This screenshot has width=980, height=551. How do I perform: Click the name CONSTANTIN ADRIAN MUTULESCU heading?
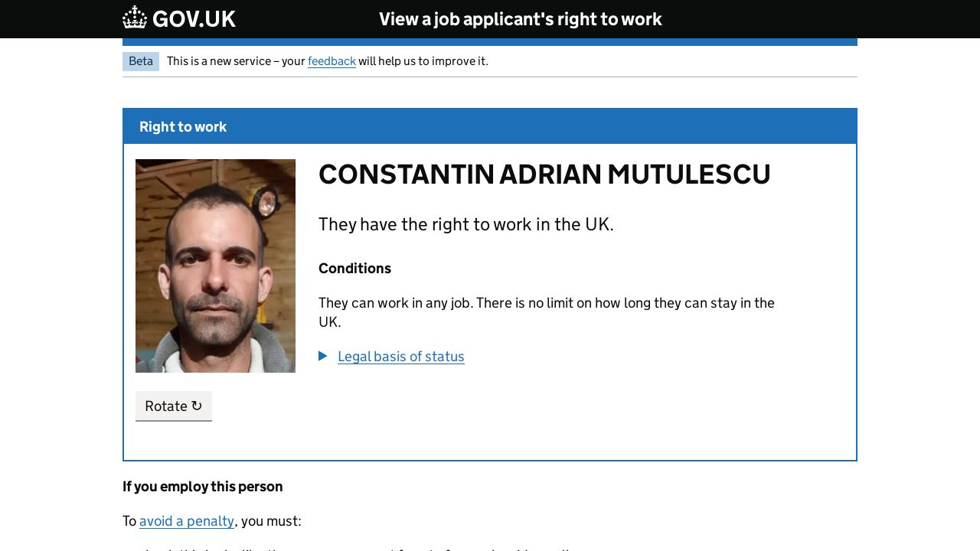544,174
